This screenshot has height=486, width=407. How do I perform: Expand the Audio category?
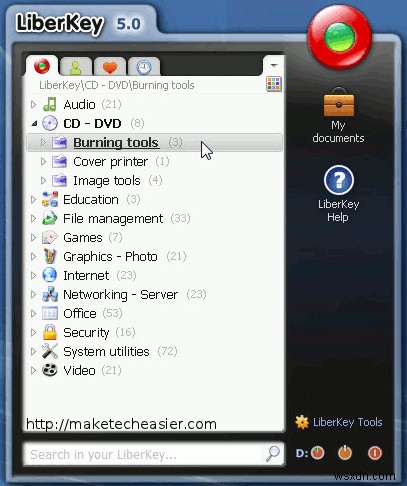33,105
